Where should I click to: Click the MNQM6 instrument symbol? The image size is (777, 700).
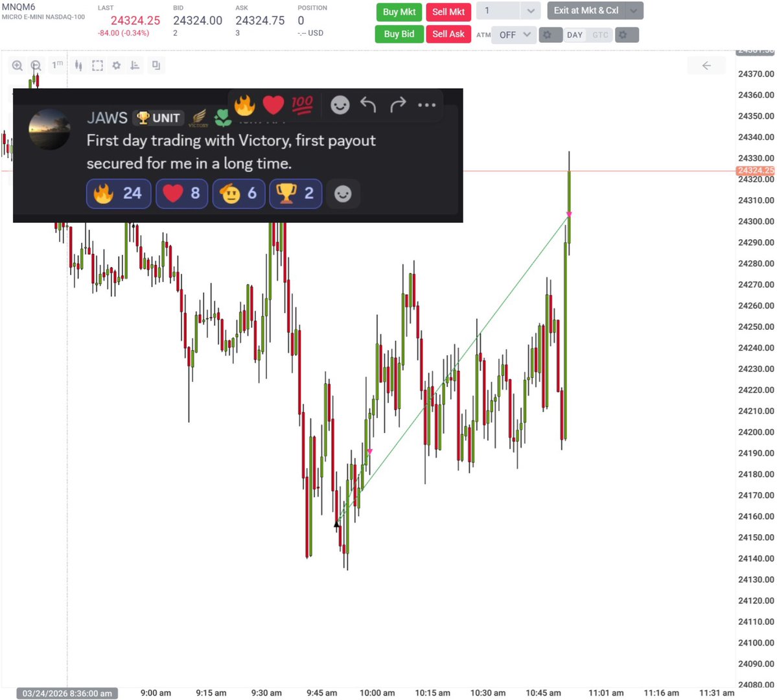(x=18, y=7)
